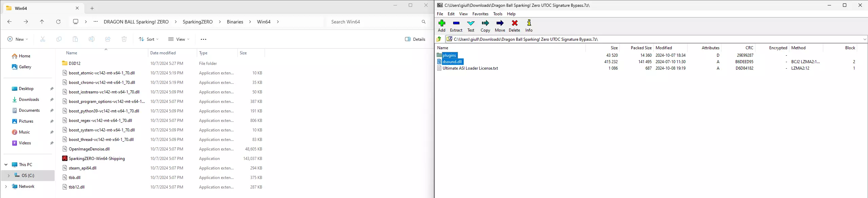Expand chevron after Binaries breadcrumb
Viewport: 868px width, 198px height.
(250, 22)
